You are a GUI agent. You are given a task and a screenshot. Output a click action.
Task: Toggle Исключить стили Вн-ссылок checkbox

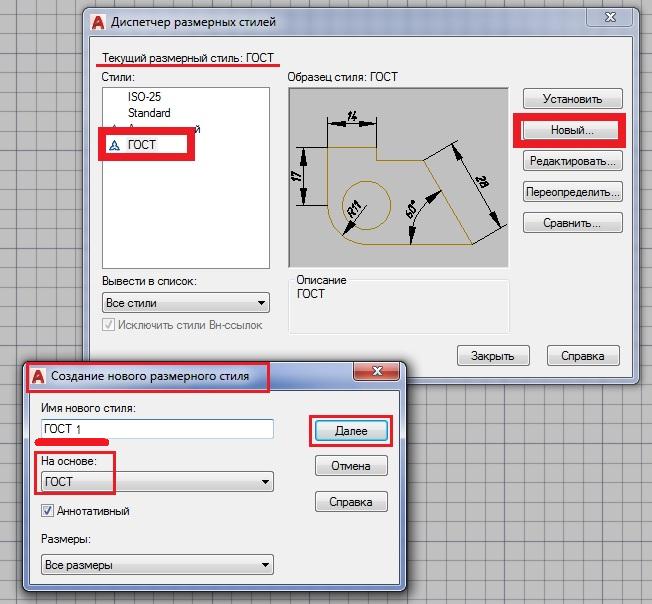[109, 325]
